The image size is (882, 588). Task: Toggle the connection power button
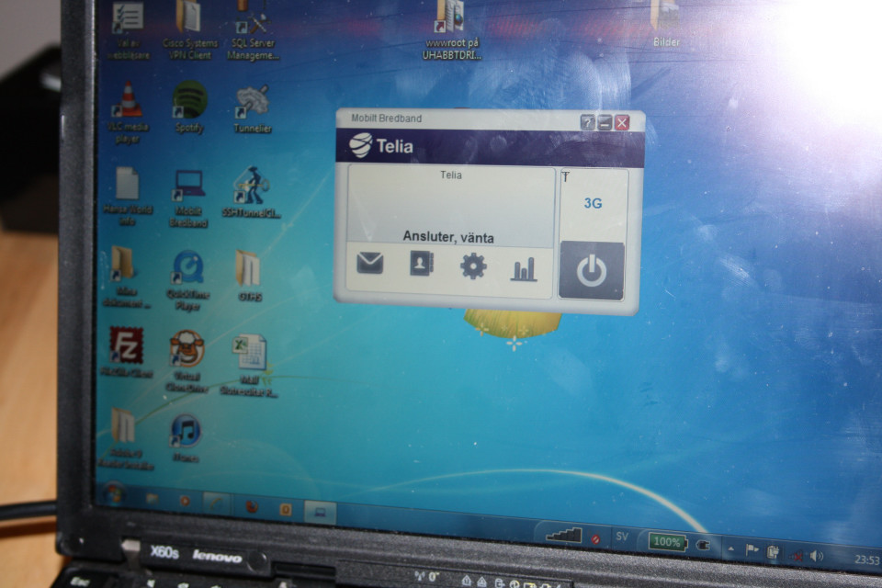592,271
